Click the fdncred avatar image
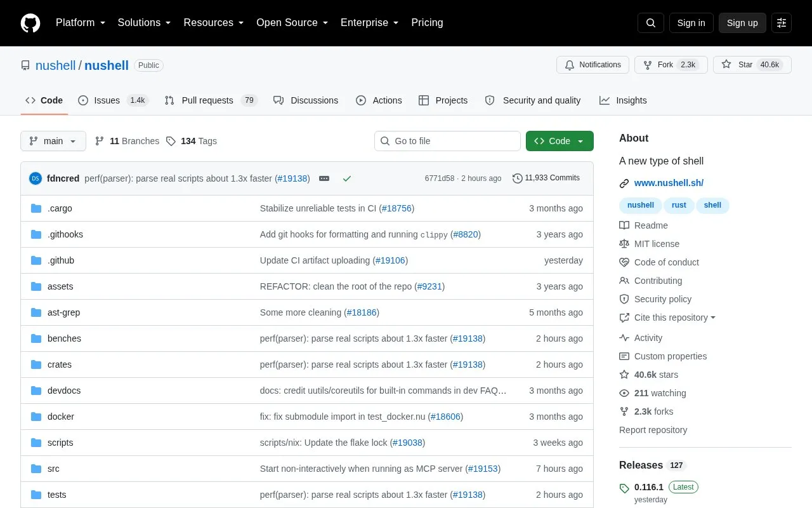Screen dimensions: 812x508 [x=36, y=178]
